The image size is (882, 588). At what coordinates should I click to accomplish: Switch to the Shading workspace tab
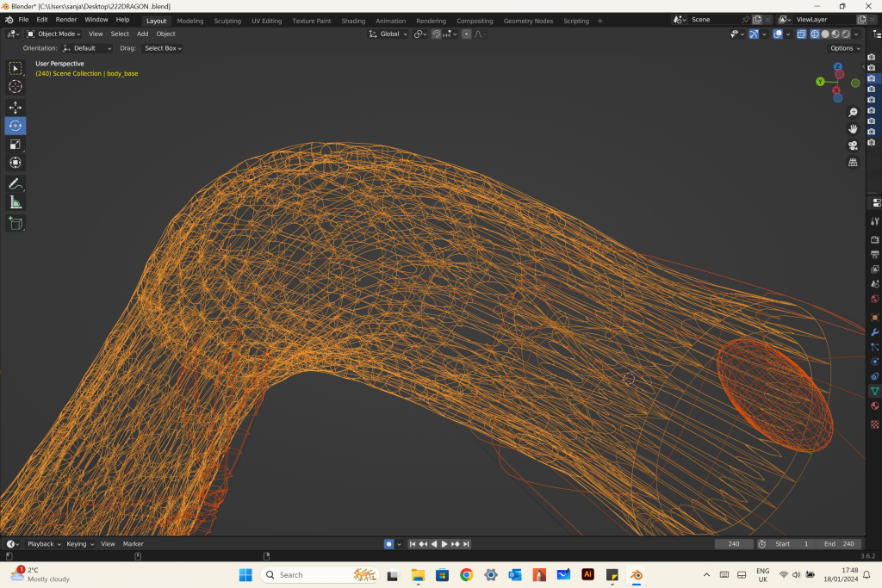coord(353,21)
